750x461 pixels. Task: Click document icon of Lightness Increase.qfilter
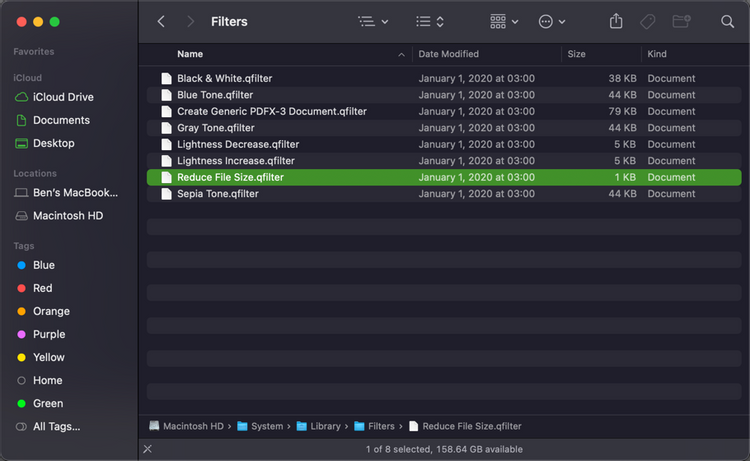pyautogui.click(x=166, y=161)
